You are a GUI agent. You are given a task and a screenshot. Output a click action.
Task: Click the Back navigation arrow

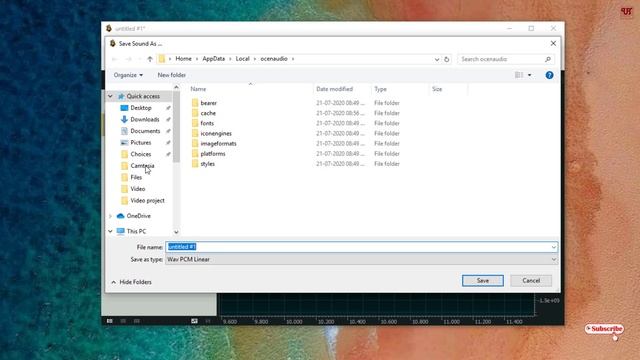coord(115,59)
